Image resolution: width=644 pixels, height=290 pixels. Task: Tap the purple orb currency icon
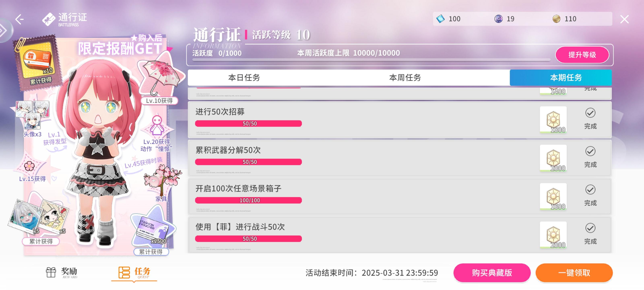(x=498, y=19)
